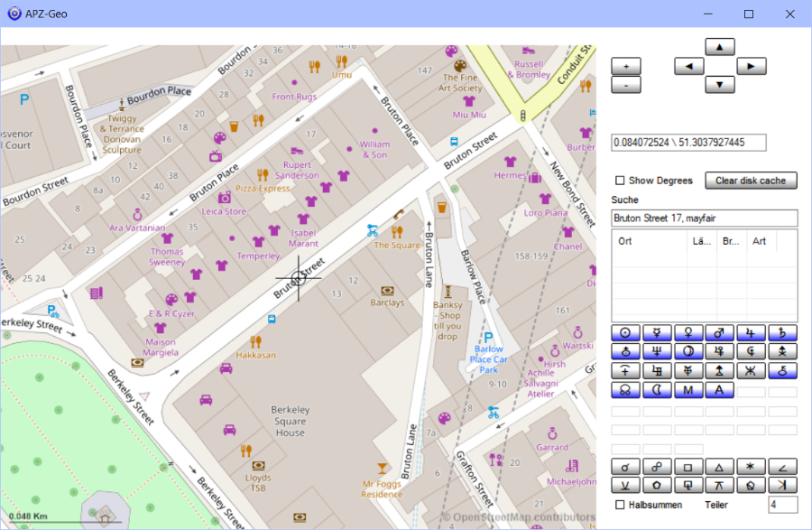Screen dimensions: 812x530
Task: Pan the map down with arrow button
Action: pyautogui.click(x=720, y=85)
